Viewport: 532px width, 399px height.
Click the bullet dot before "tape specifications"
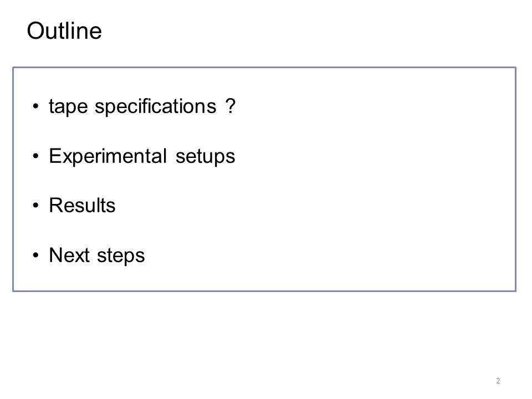pyautogui.click(x=35, y=106)
